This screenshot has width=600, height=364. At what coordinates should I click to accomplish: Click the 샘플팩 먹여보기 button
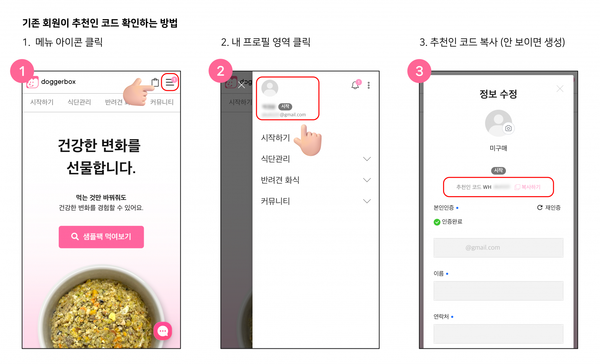point(101,237)
